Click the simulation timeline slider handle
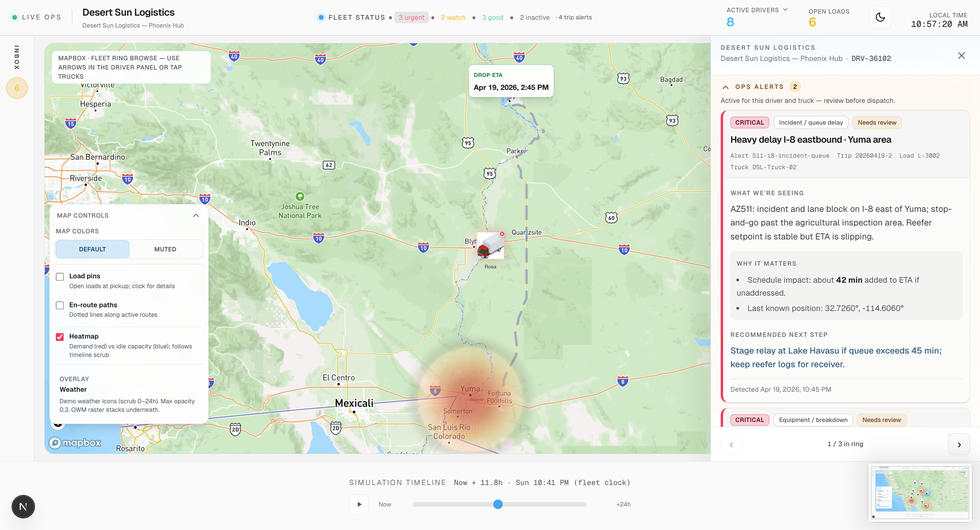980x530 pixels. pos(497,504)
